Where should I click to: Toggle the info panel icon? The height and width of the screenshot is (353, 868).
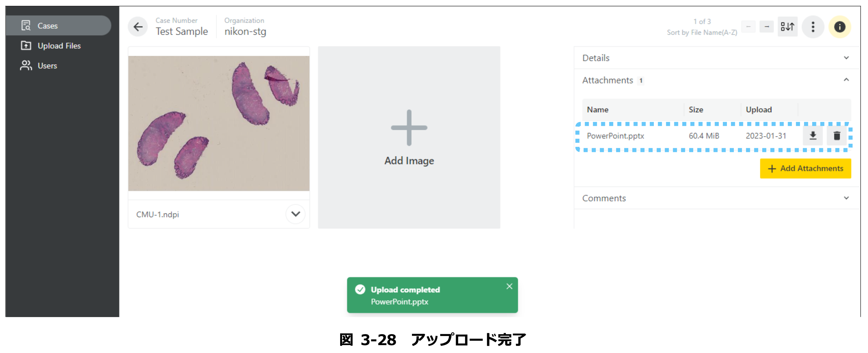point(839,27)
